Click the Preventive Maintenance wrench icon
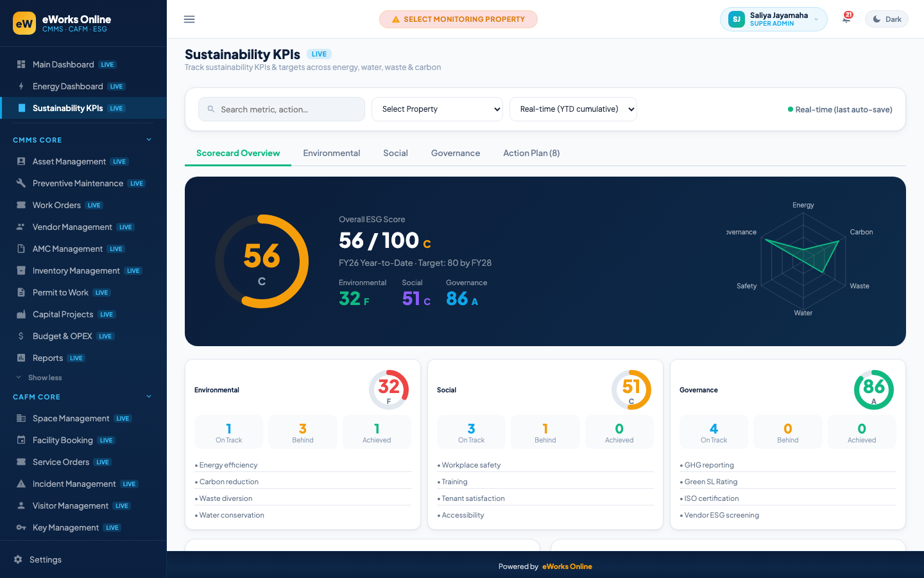 tap(21, 183)
